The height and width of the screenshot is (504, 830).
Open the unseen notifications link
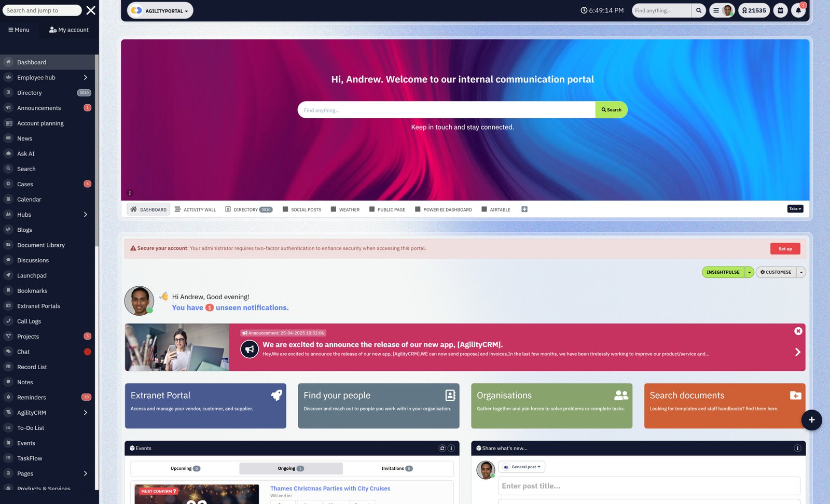230,307
